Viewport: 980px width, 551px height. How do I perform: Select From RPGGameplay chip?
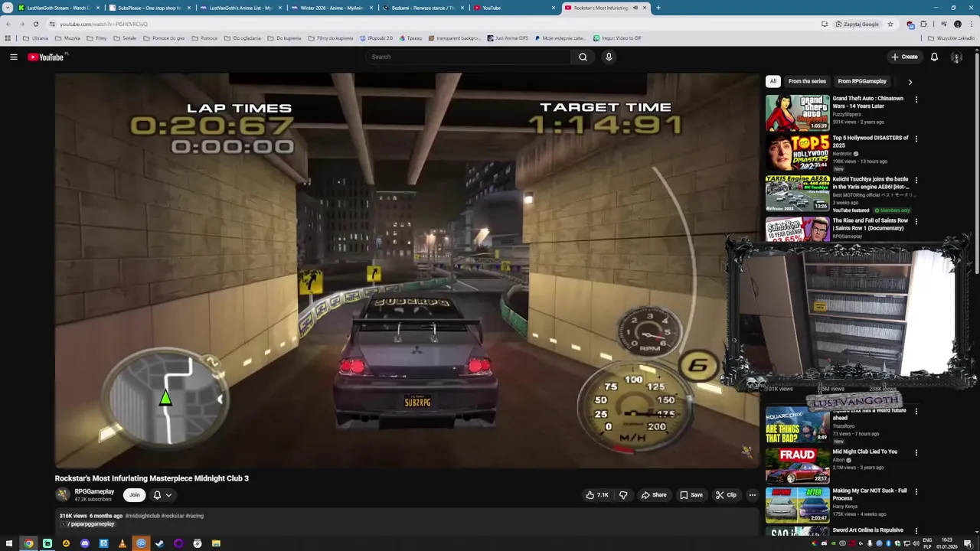coord(862,81)
